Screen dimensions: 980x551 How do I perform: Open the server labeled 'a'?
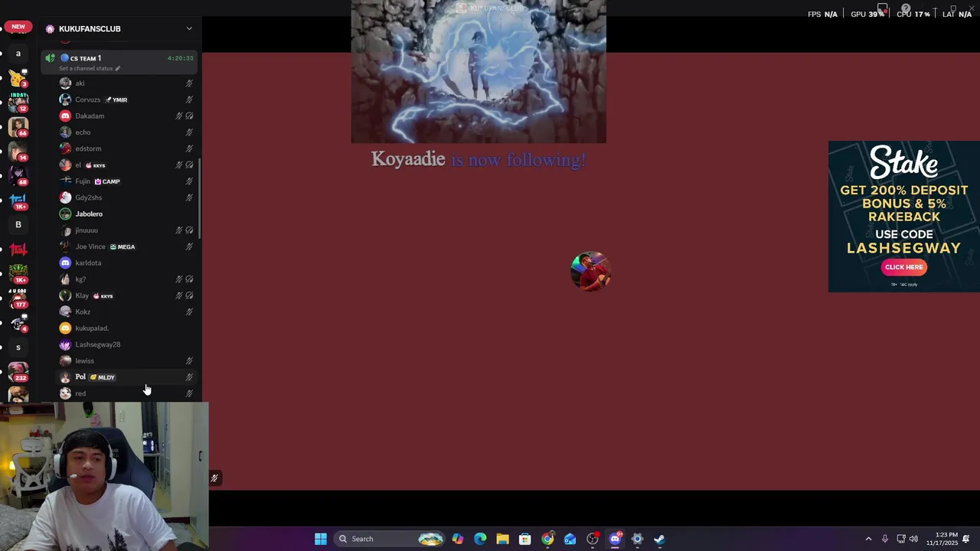(18, 54)
